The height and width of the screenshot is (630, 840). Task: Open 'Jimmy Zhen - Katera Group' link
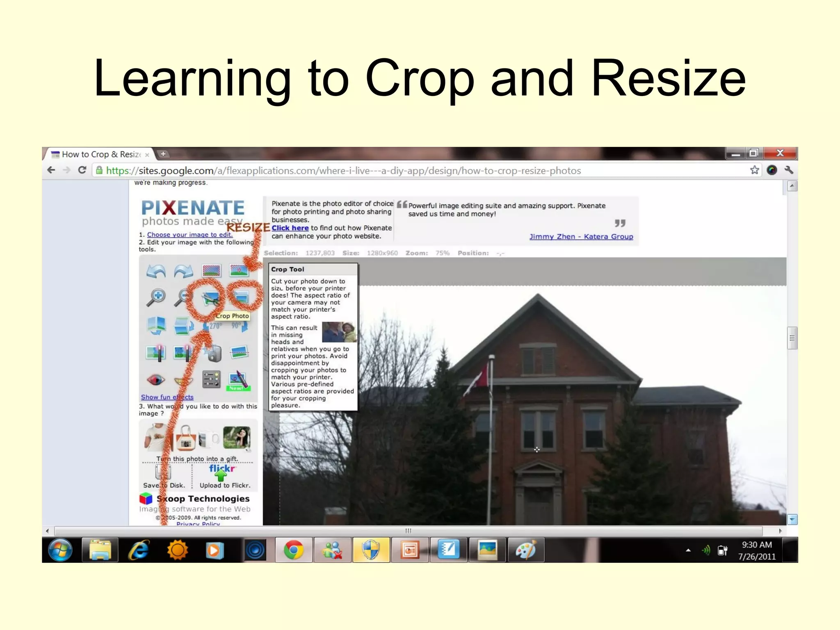581,237
